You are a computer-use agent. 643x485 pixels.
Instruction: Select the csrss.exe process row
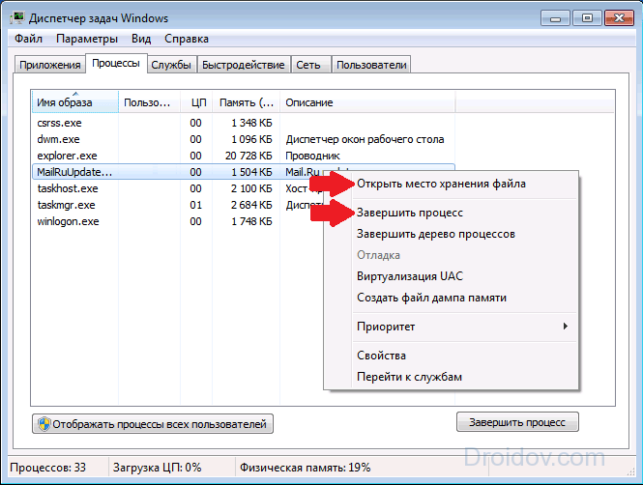tap(243, 123)
